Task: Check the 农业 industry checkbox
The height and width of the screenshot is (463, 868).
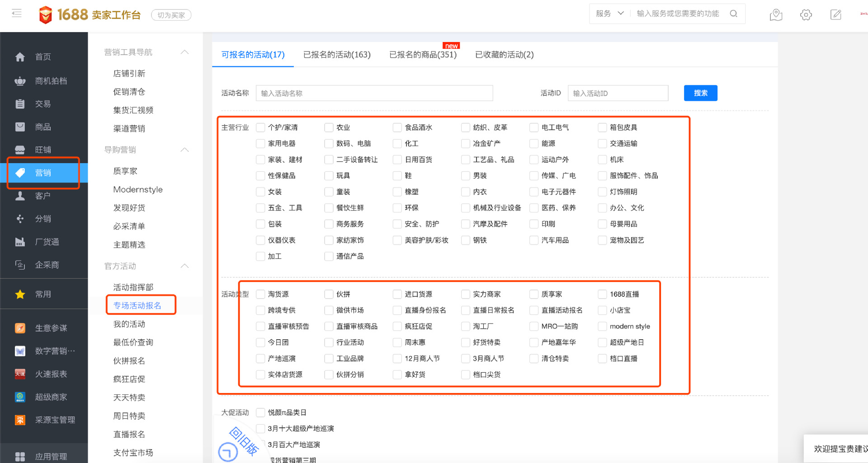Action: 329,127
